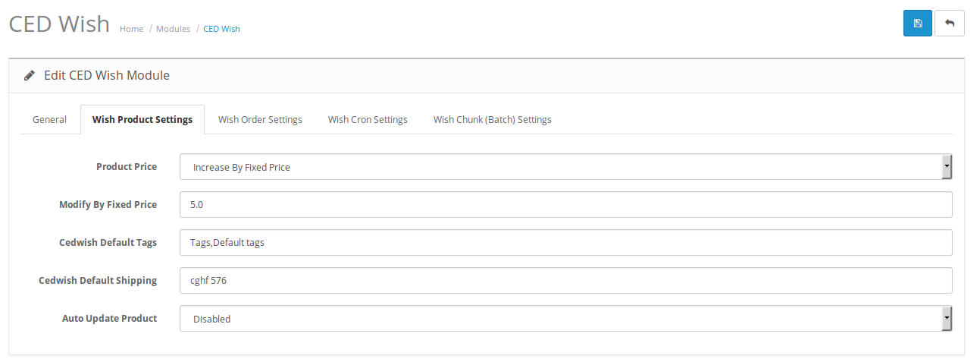Click the Auto Update Product label
Image resolution: width=980 pixels, height=362 pixels.
pyautogui.click(x=109, y=319)
